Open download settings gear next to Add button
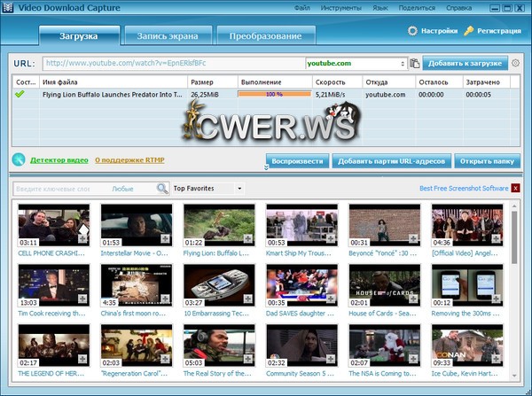Viewport: 532px width, 396px height. pos(515,64)
